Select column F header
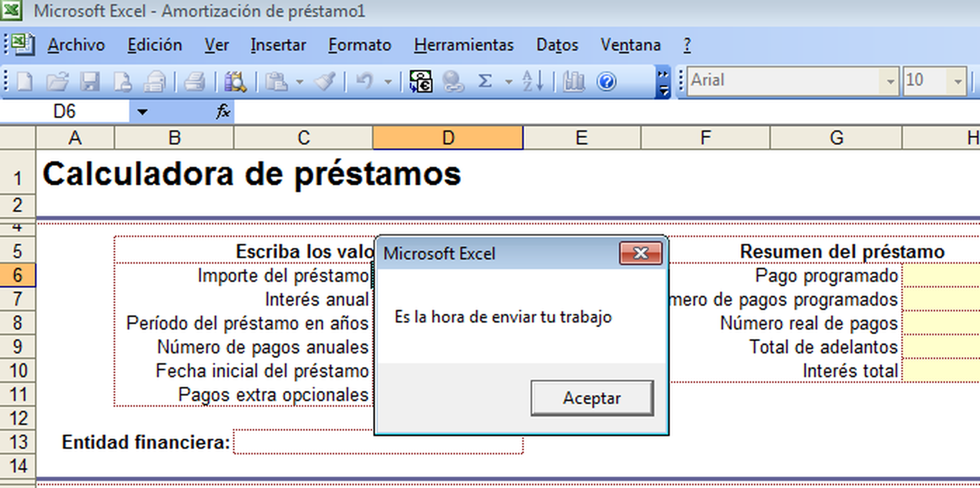This screenshot has width=980, height=488. point(706,138)
